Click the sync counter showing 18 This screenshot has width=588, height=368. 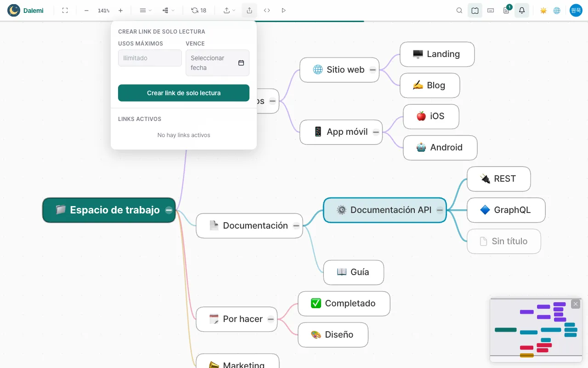(x=199, y=10)
